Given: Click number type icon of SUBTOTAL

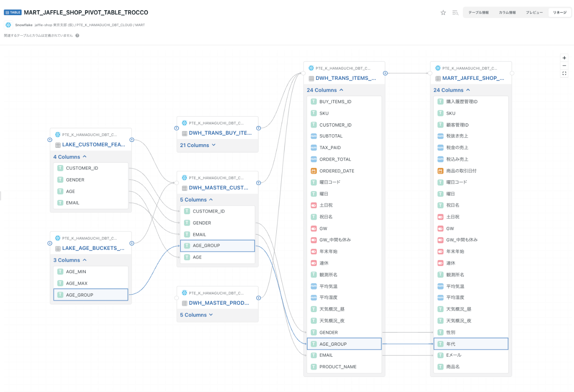Looking at the screenshot, I should (314, 136).
